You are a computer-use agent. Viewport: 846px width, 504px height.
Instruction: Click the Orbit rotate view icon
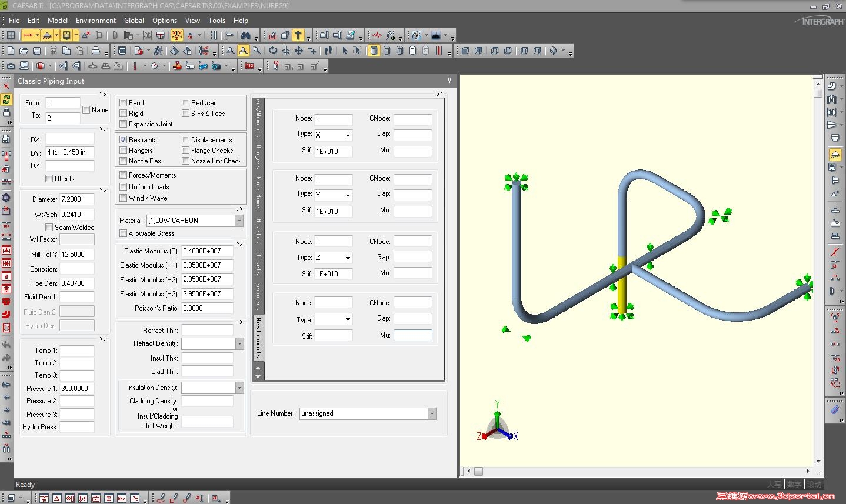[x=273, y=51]
